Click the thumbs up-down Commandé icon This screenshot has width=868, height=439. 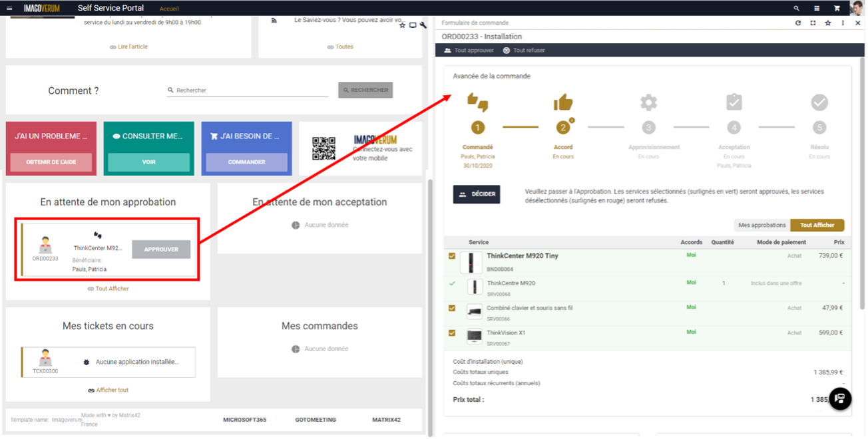pyautogui.click(x=478, y=102)
